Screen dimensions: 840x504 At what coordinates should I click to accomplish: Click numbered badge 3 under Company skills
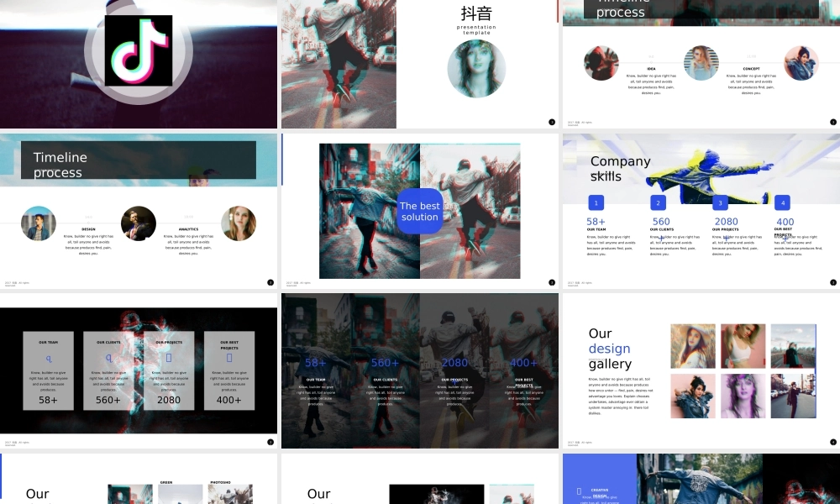[720, 202]
